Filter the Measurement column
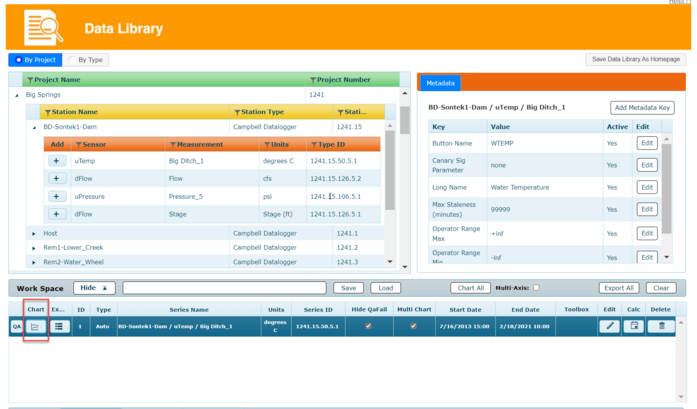The height and width of the screenshot is (409, 697). point(173,145)
